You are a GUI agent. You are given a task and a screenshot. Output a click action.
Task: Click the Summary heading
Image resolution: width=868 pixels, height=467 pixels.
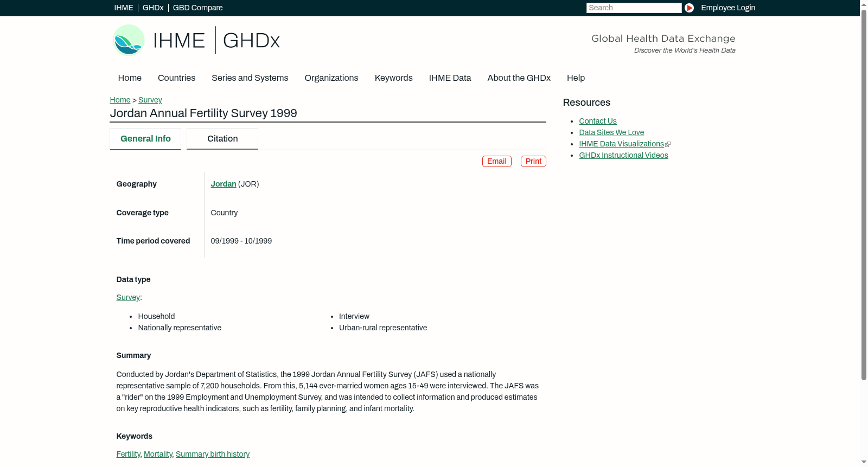(133, 355)
